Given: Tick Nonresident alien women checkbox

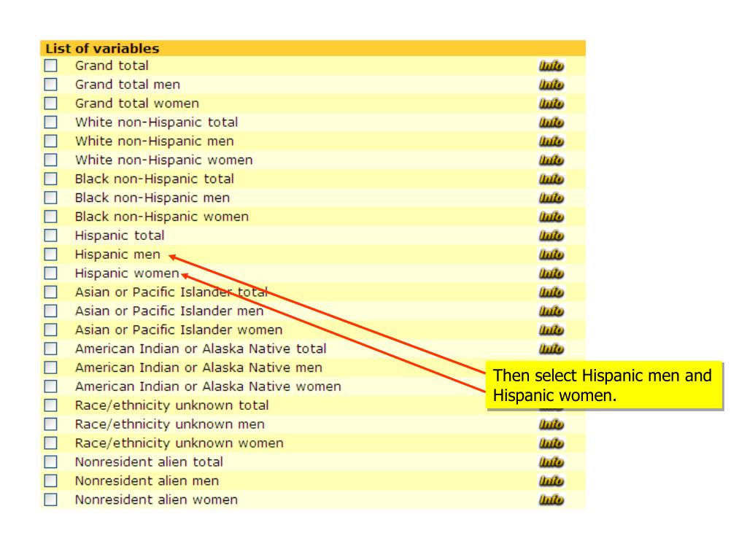Looking at the screenshot, I should coord(50,499).
